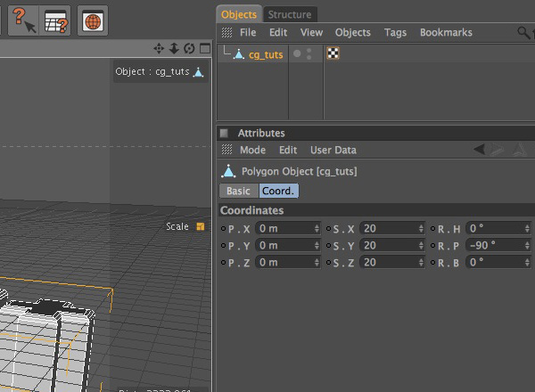
Task: Toggle cg_tuts editor visibility dot
Action: click(x=297, y=53)
